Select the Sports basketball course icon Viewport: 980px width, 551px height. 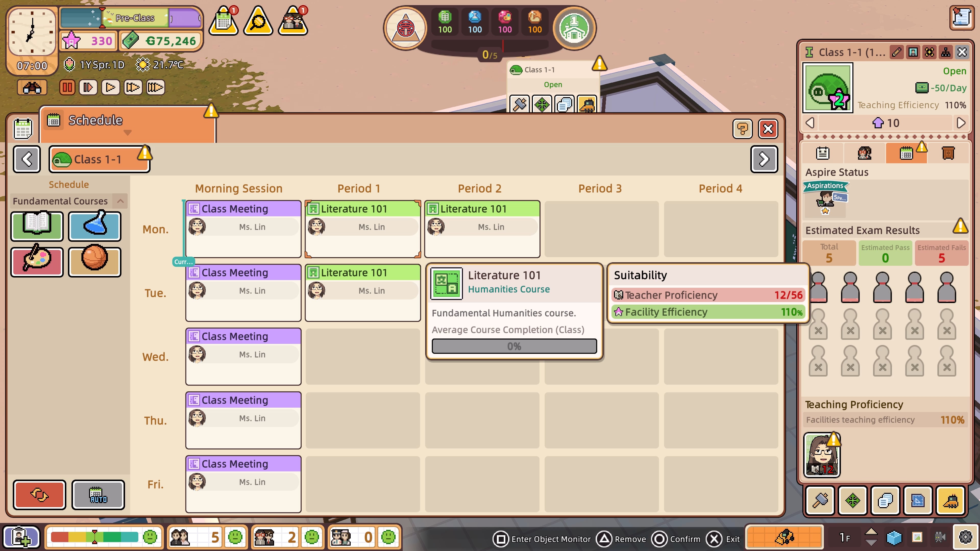[95, 262]
